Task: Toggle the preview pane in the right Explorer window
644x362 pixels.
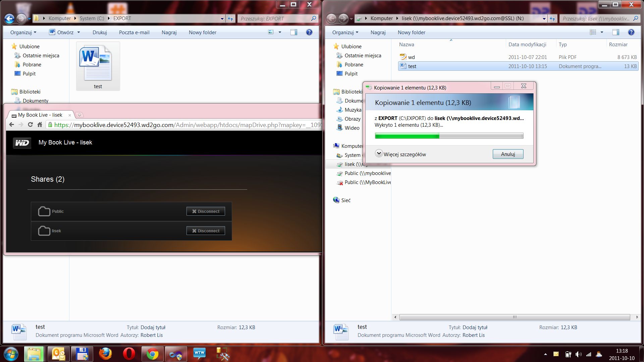Action: click(615, 32)
